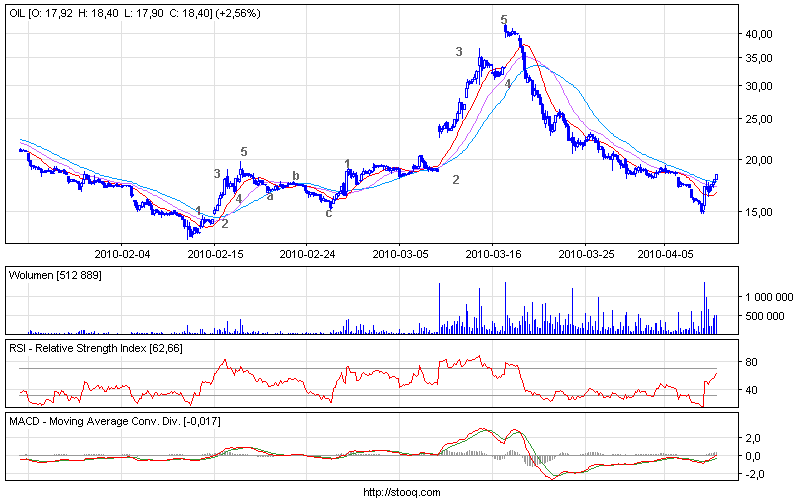Click the MACD Moving Average Conv. Div. label

pos(115,421)
